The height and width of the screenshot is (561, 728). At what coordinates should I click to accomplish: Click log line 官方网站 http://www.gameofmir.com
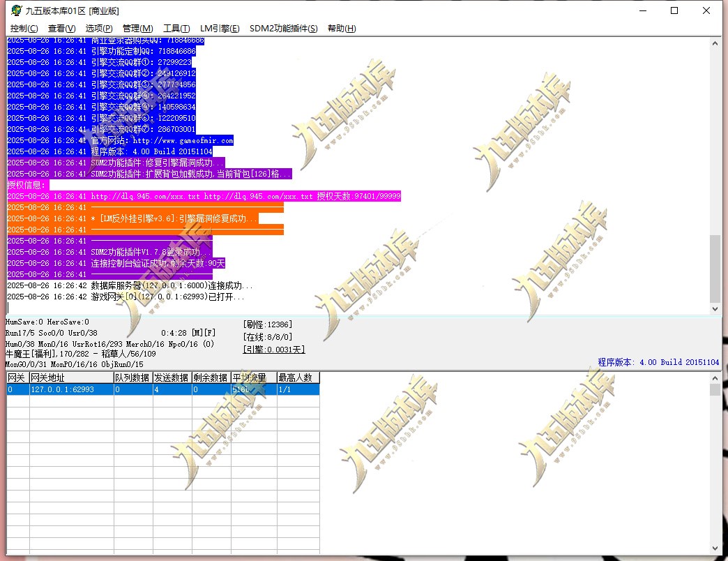click(120, 140)
